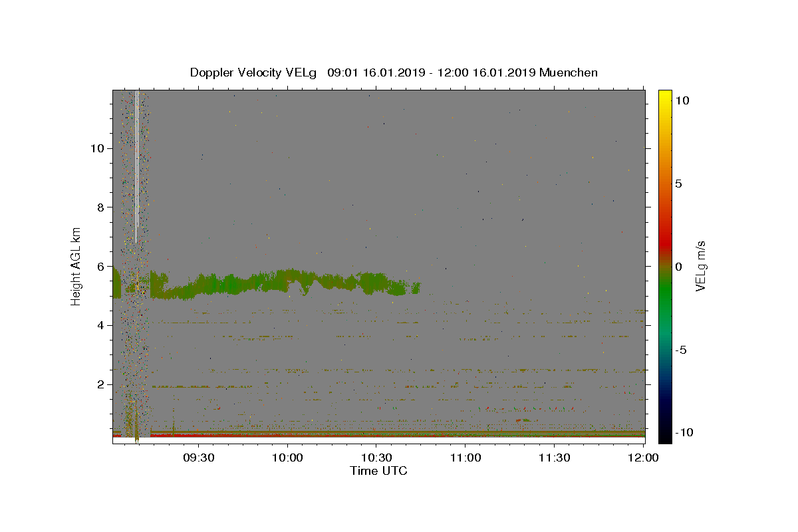Click the 'VELg m/s' colorbar label

pos(700,266)
